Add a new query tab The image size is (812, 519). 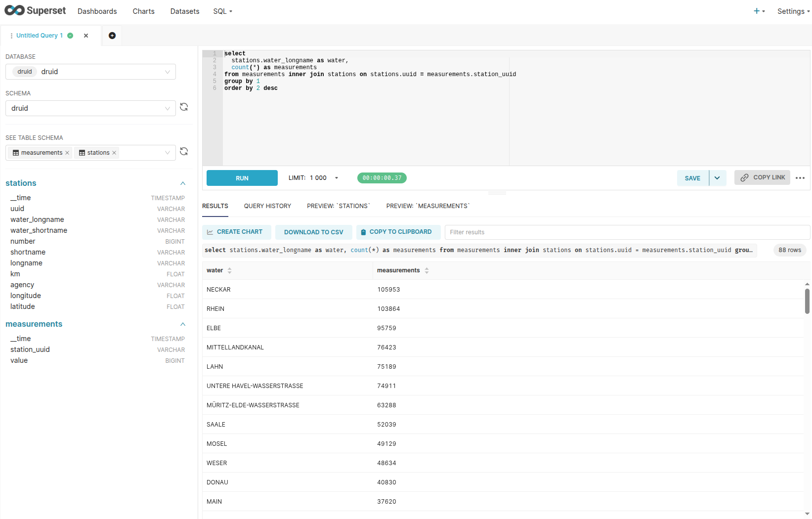tap(112, 36)
